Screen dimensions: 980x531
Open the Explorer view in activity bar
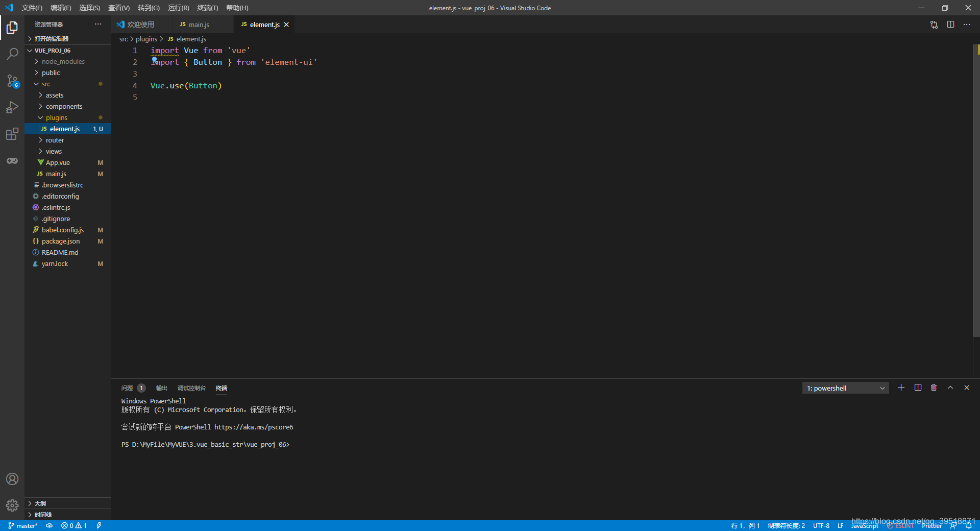12,27
